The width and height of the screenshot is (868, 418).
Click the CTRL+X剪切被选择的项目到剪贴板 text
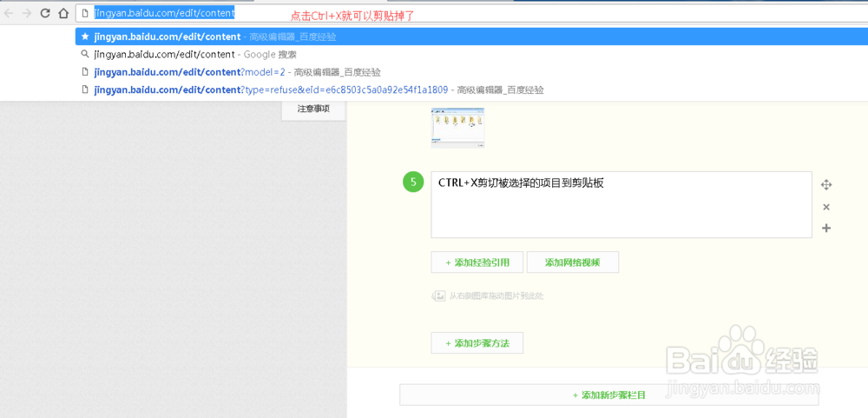tap(521, 183)
